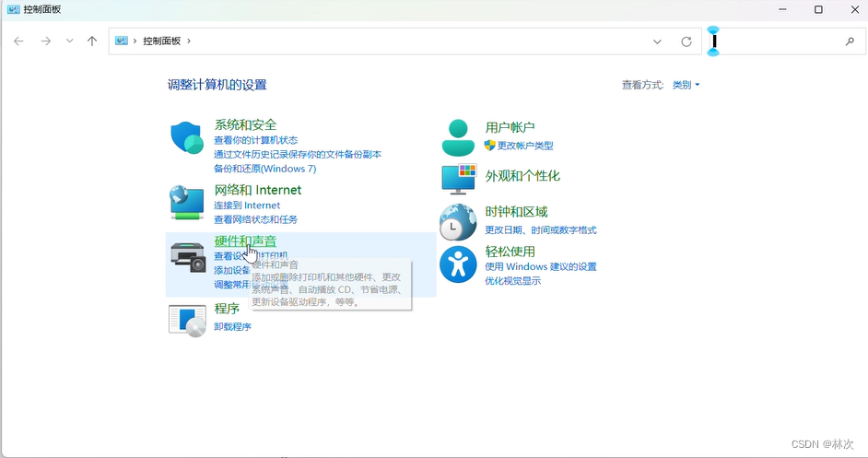Open recent locations dropdown chevron
The width and height of the screenshot is (868, 458).
pos(69,41)
